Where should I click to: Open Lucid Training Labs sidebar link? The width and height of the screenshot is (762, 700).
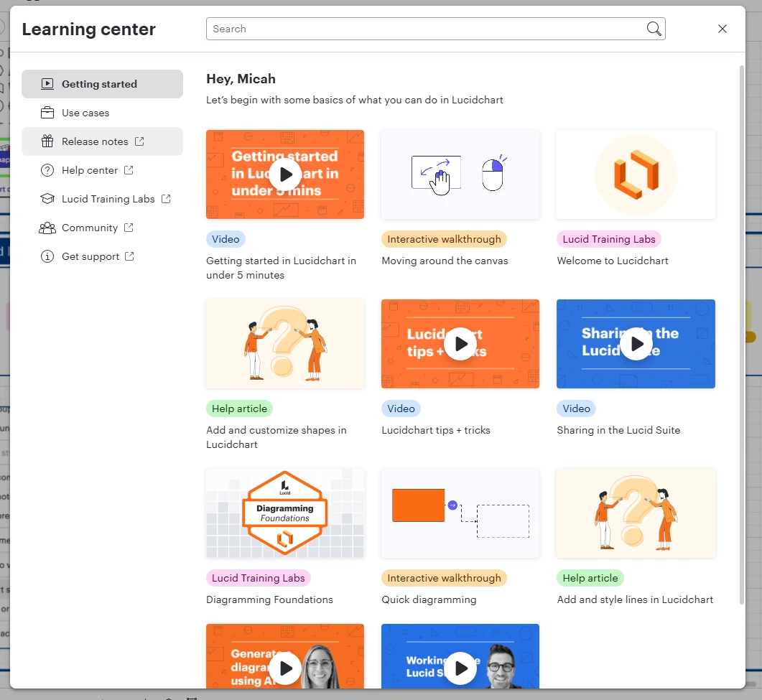pyautogui.click(x=102, y=199)
